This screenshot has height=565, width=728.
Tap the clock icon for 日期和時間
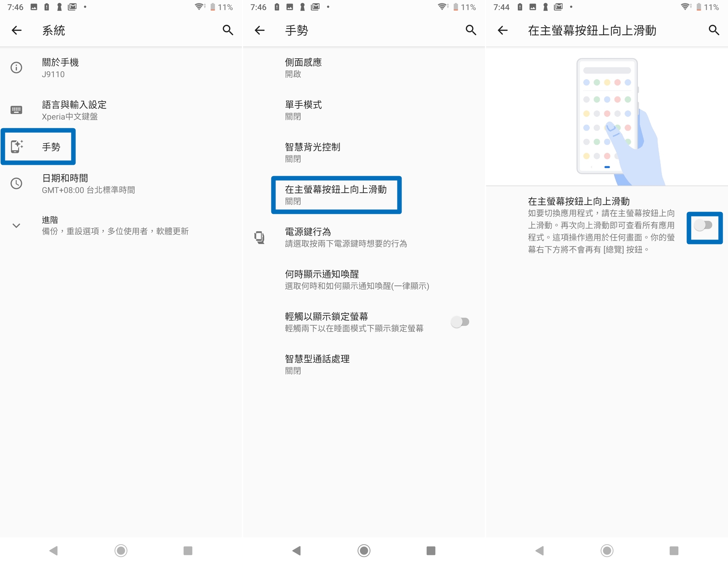click(16, 184)
